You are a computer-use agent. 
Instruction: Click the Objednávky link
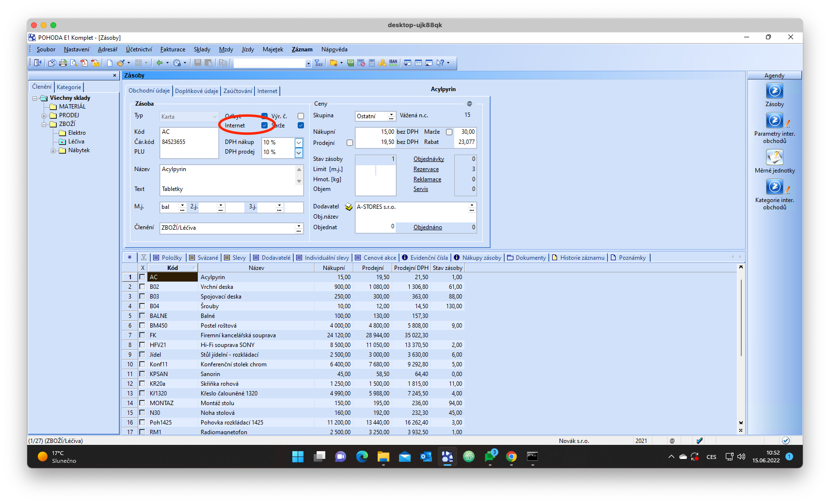pos(429,159)
